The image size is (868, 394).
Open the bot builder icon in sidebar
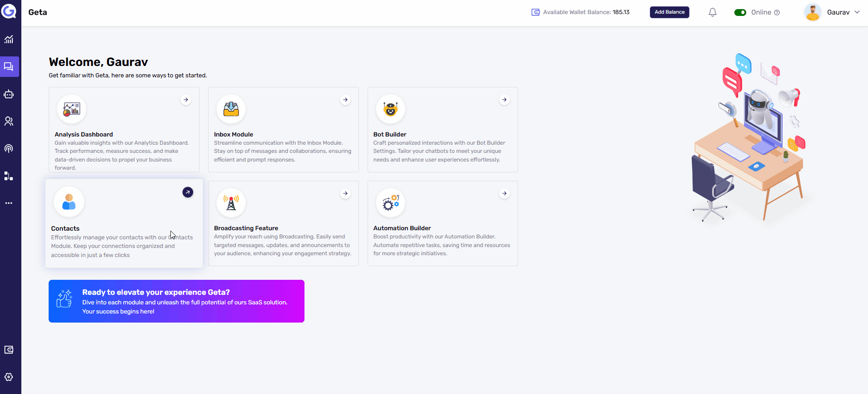(9, 94)
